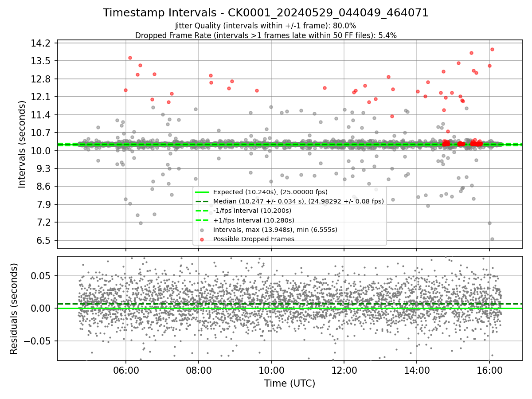Click the "Time (UTC)" x-axis label
Screen dimensions: 532x399
(x=289, y=383)
